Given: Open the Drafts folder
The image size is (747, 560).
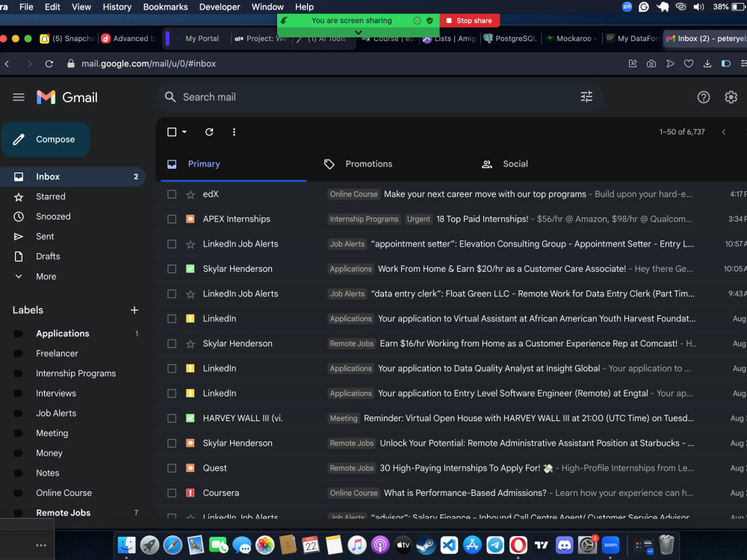Looking at the screenshot, I should click(48, 257).
